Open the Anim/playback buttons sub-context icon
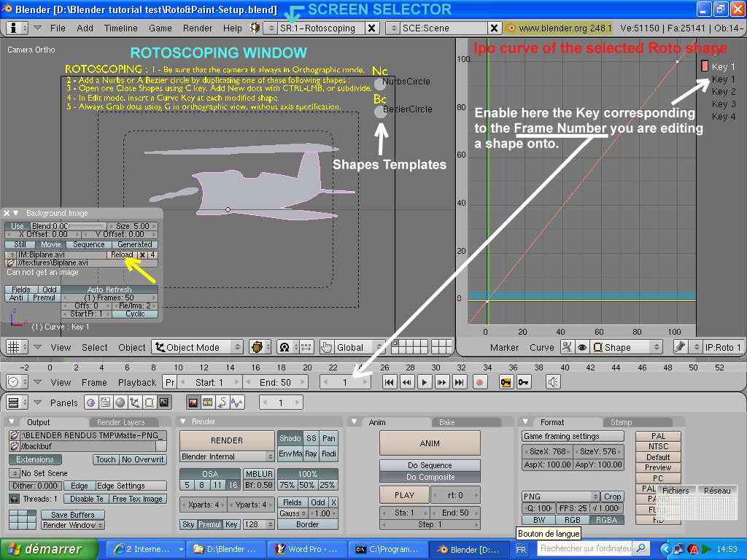This screenshot has width=747, height=560. pyautogui.click(x=222, y=402)
